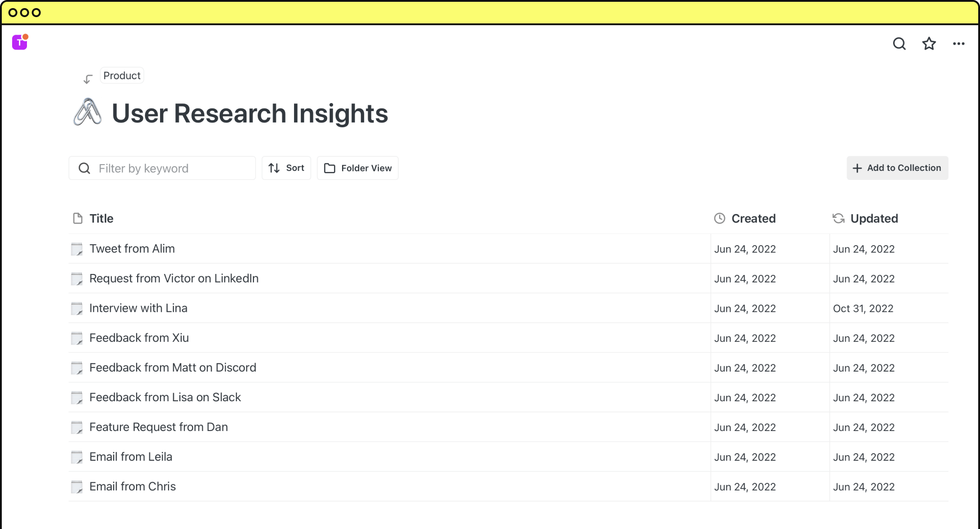This screenshot has width=980, height=529.
Task: Open the search magnifier icon
Action: 899,44
